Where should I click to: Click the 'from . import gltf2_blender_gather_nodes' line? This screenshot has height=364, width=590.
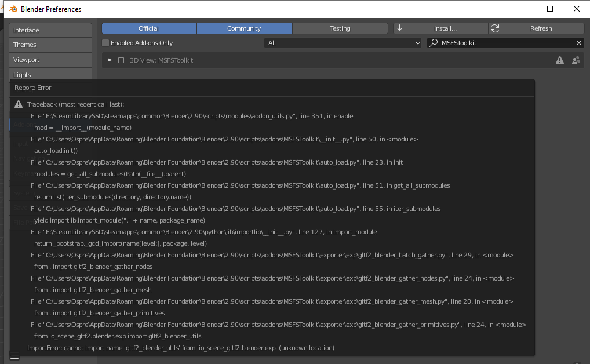click(x=93, y=267)
